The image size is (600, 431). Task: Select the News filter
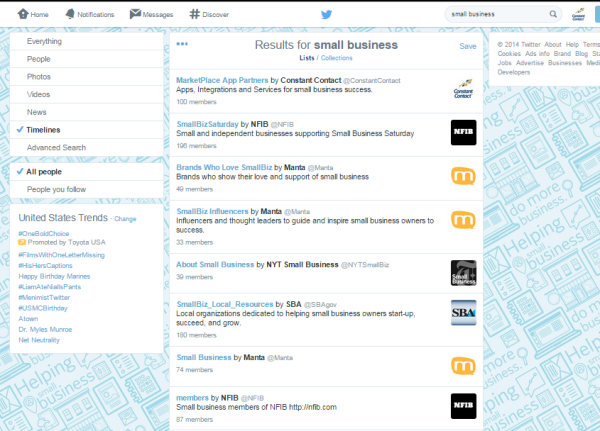pos(86,112)
